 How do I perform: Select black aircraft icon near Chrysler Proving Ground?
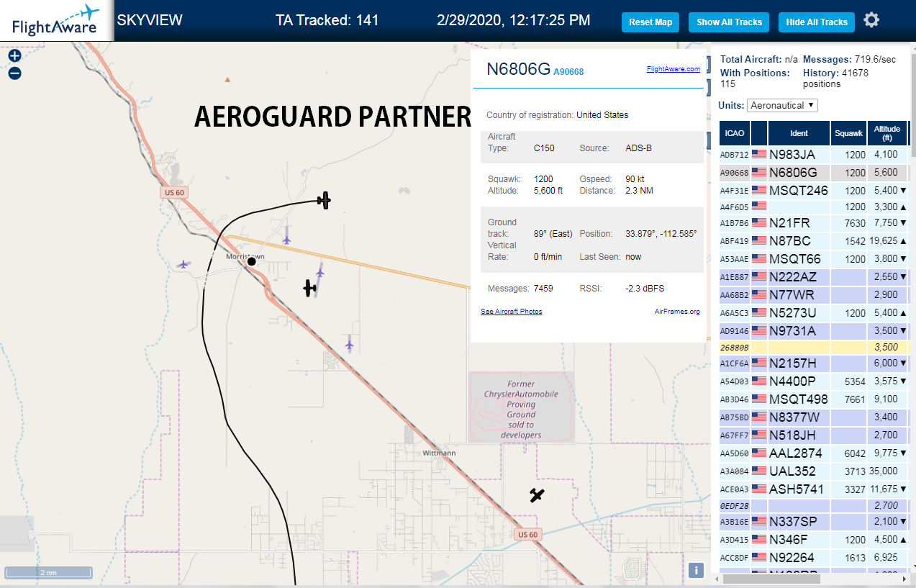pos(537,494)
